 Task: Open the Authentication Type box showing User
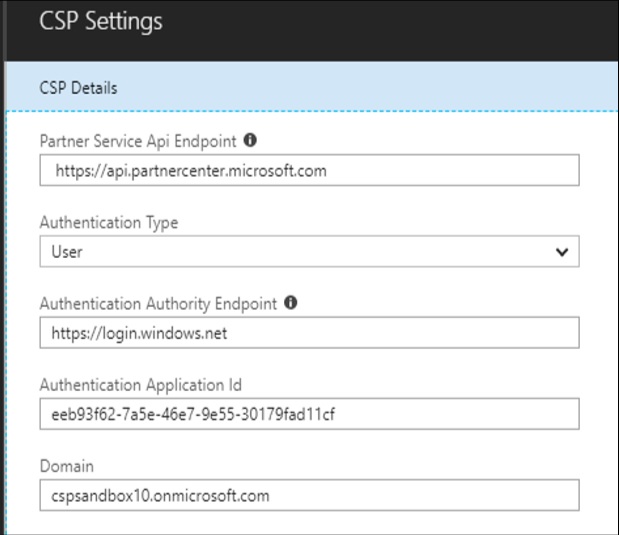[x=310, y=251]
